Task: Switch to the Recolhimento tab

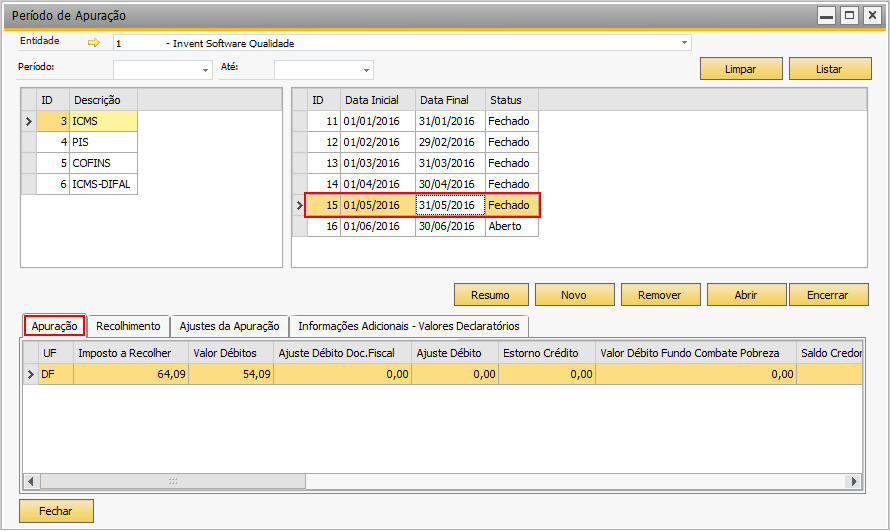Action: point(128,326)
